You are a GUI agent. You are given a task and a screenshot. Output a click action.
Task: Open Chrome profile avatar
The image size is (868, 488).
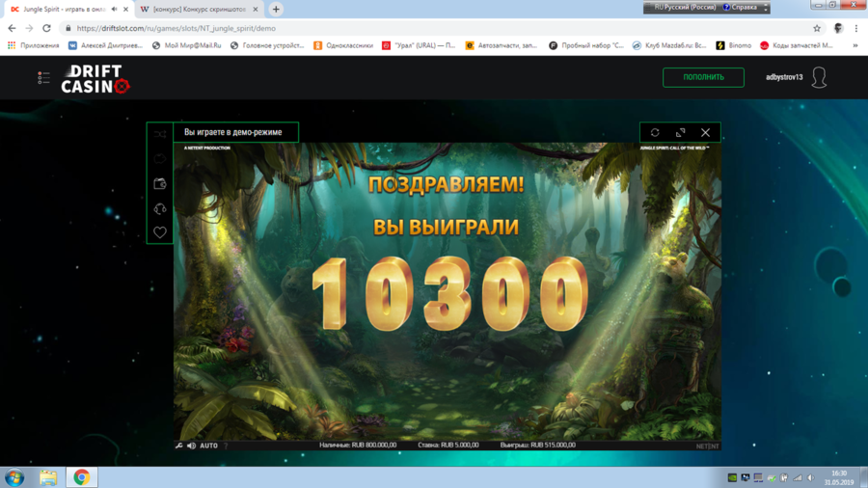(x=838, y=28)
